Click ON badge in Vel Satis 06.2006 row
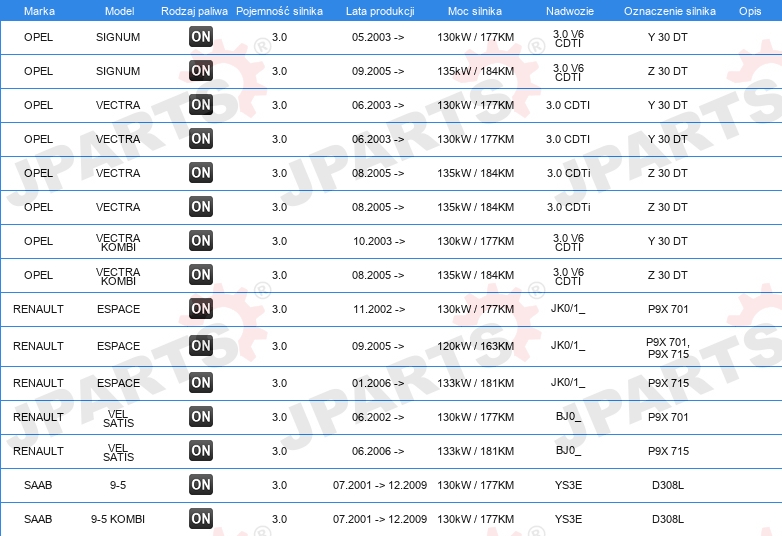This screenshot has width=782, height=536. coord(201,450)
